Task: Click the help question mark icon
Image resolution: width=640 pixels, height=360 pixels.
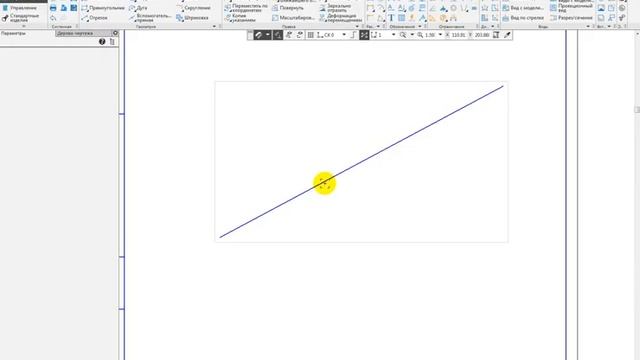Action: (x=102, y=42)
